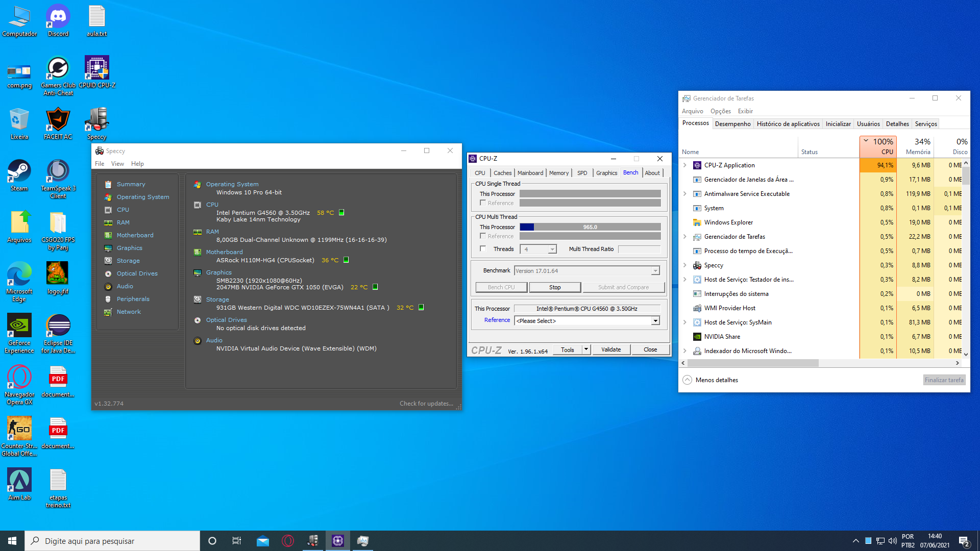980x551 pixels.
Task: Sort by the Memória column header
Action: (915, 146)
